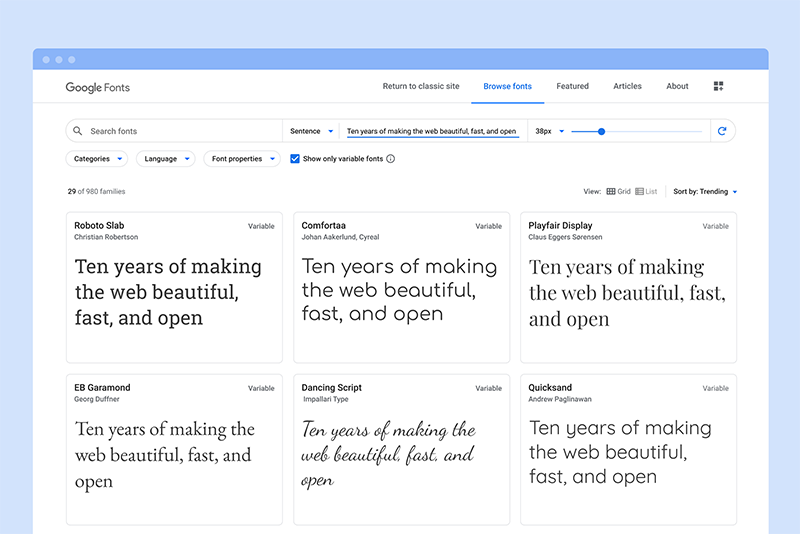This screenshot has width=800, height=534.
Task: Click the Google Fonts logo
Action: tap(97, 87)
